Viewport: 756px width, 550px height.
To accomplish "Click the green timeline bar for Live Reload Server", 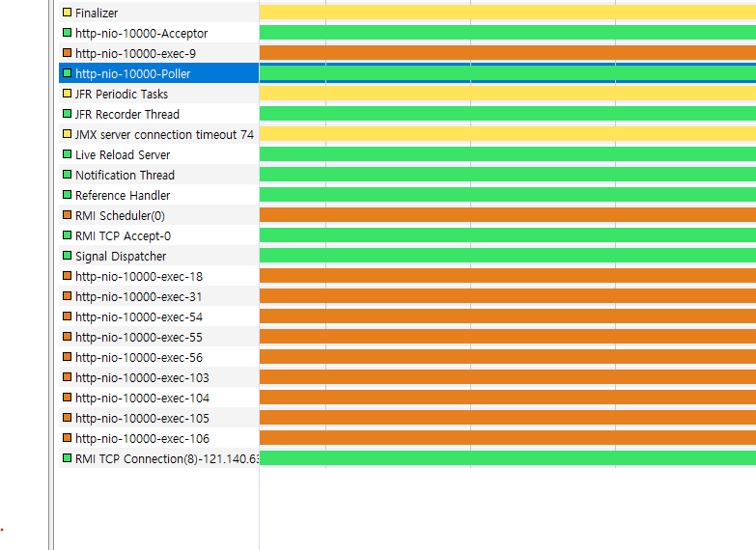I will click(508, 153).
